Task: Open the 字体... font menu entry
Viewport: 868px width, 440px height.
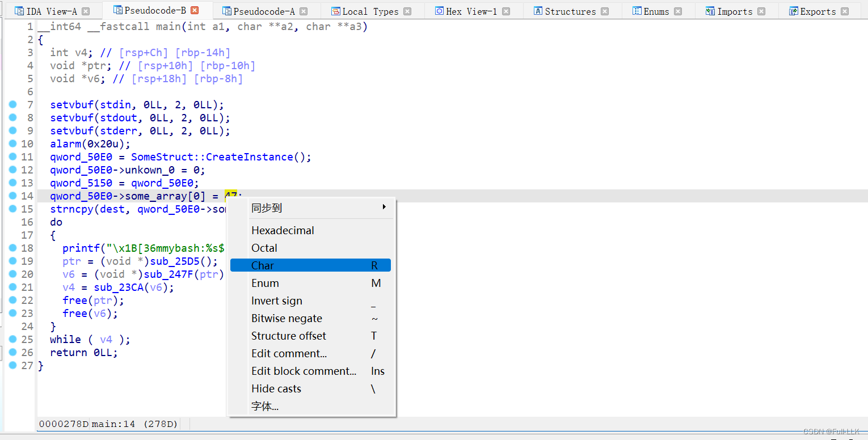Action: 310,406
